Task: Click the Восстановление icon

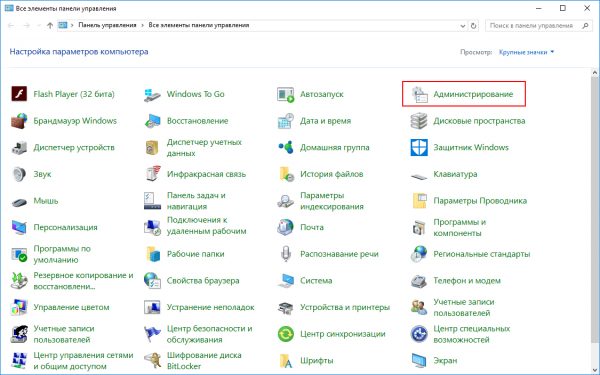Action: (152, 121)
